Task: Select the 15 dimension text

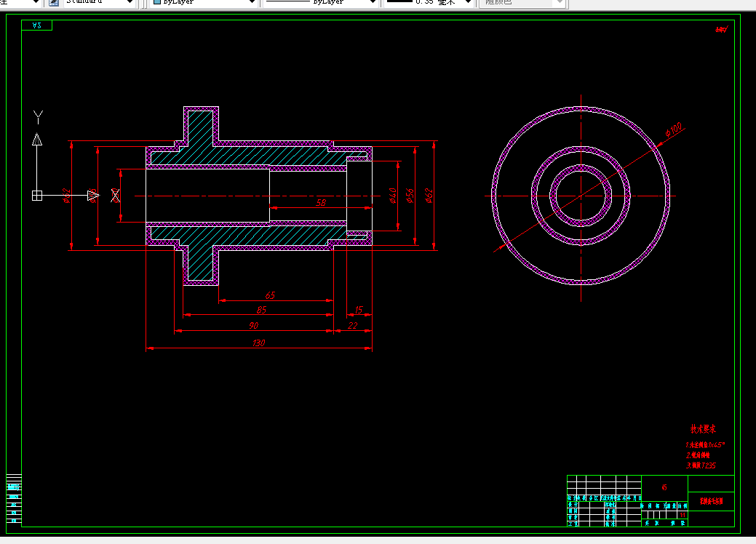Action: tap(358, 309)
